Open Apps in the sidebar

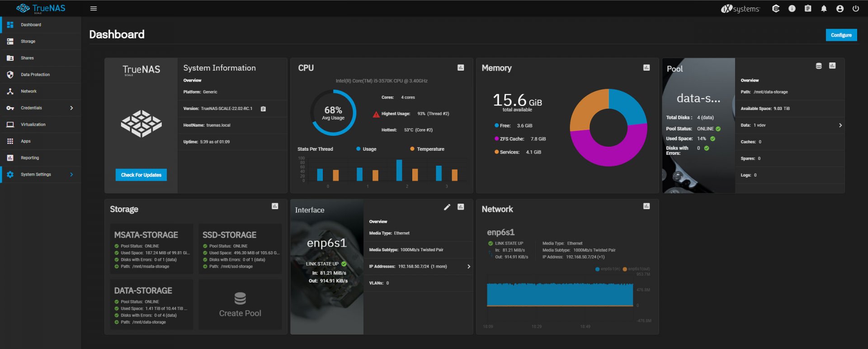point(41,141)
